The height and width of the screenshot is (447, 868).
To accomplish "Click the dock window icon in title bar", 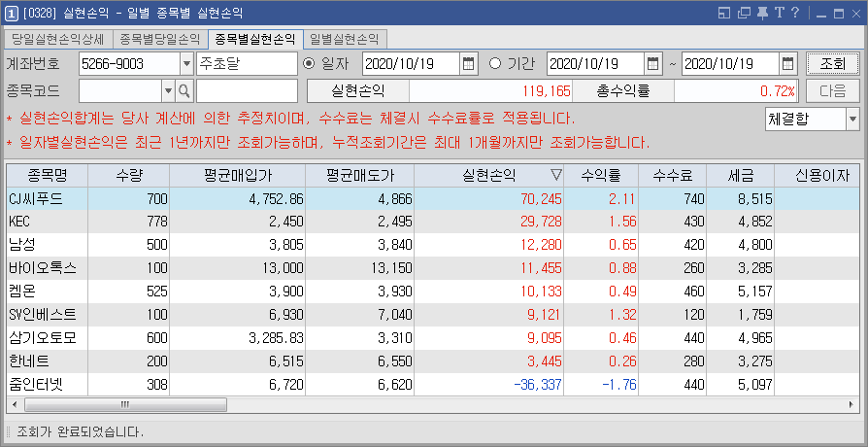I will tap(723, 14).
